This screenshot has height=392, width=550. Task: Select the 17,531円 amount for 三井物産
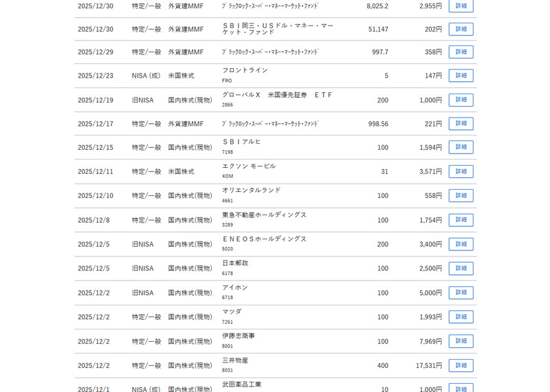(428, 366)
